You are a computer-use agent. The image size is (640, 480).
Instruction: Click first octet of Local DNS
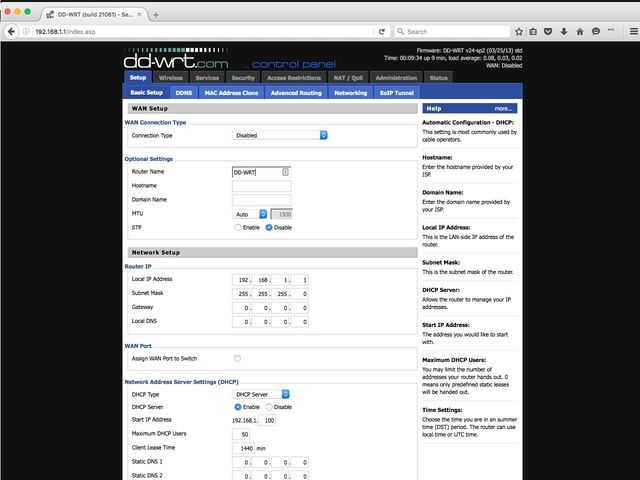coord(241,322)
